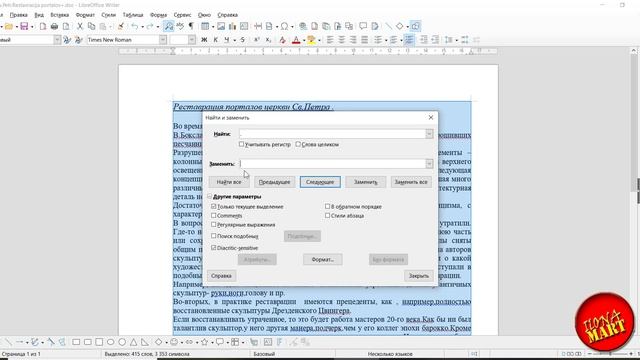Select the star shapes tool
This screenshot has width=640, height=360.
tap(204, 342)
